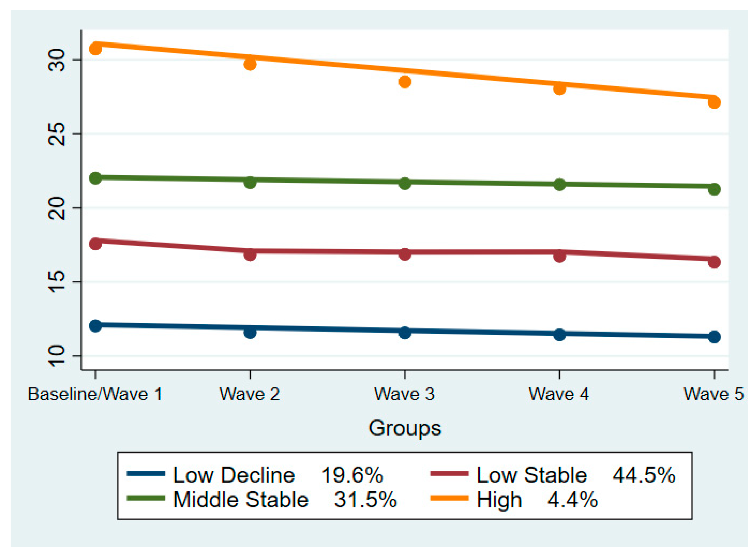Select the orange High marker at Wave 2
The image size is (756, 556).
tap(250, 64)
